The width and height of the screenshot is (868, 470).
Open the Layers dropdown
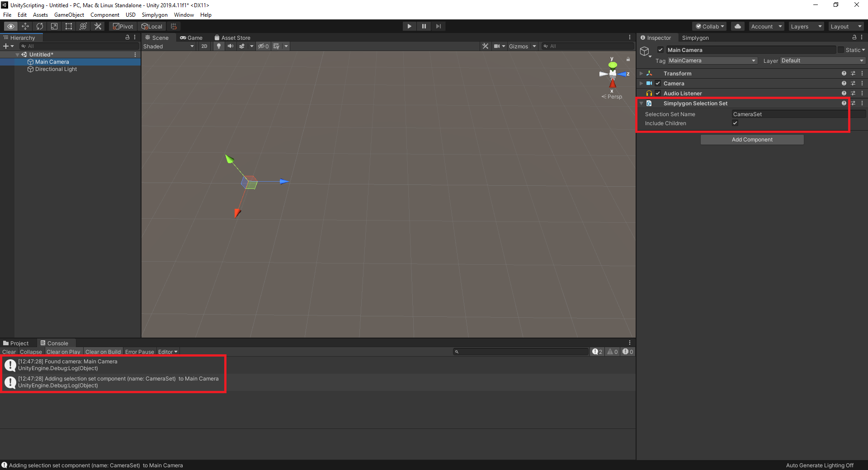pos(806,26)
